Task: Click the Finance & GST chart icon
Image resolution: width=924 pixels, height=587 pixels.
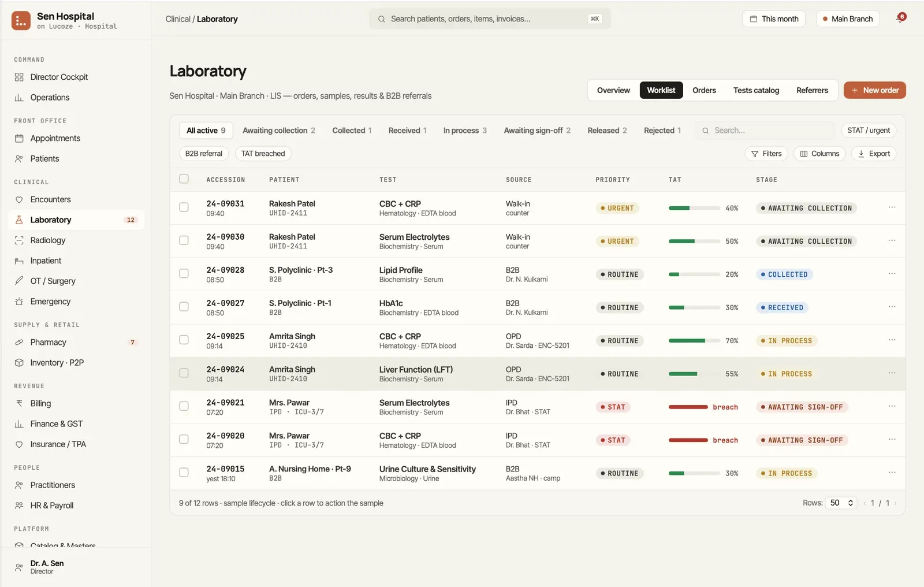Action: point(19,424)
